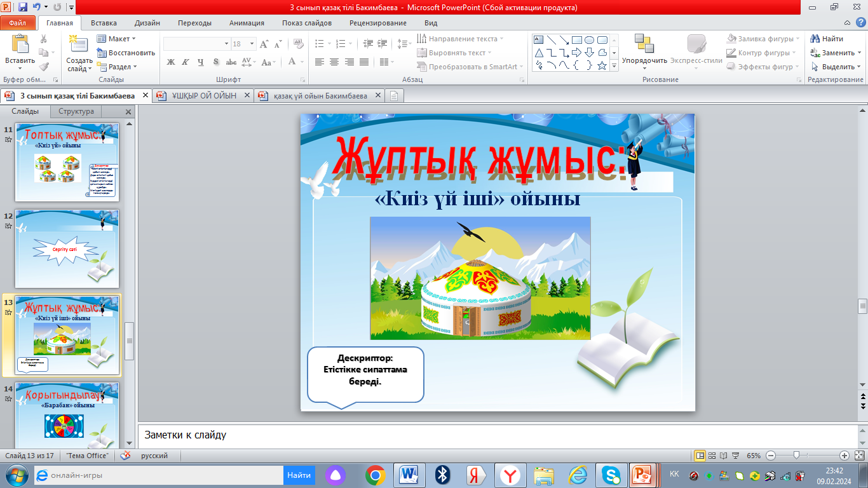The image size is (868, 488).
Task: Click the Найти button in Editing group
Action: (827, 39)
